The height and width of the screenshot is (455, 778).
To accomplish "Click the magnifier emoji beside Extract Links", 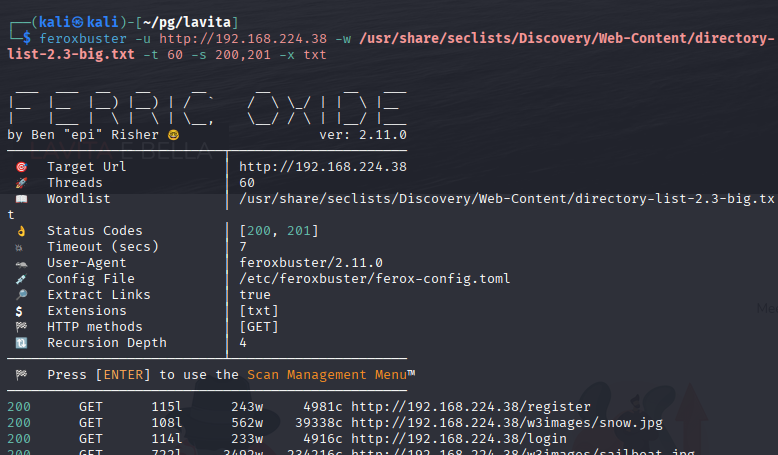I will 21,295.
